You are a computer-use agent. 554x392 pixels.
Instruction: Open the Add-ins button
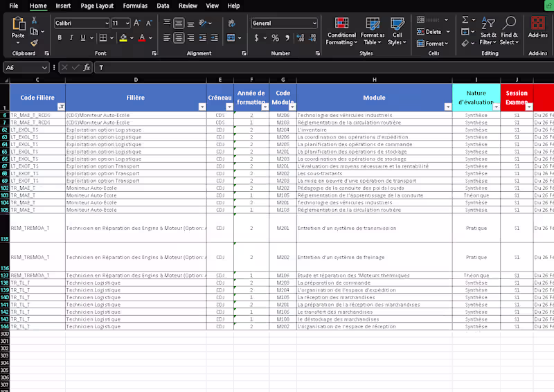coord(538,28)
